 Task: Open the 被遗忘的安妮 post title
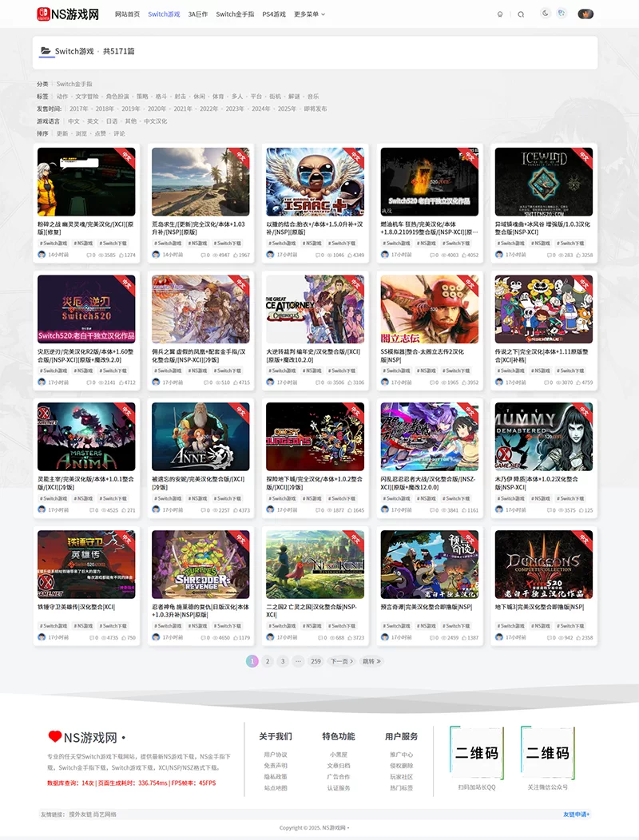tap(198, 483)
